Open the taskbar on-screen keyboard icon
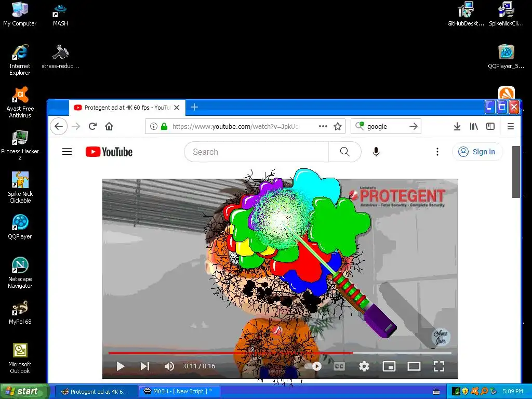The height and width of the screenshot is (399, 532). tap(436, 392)
